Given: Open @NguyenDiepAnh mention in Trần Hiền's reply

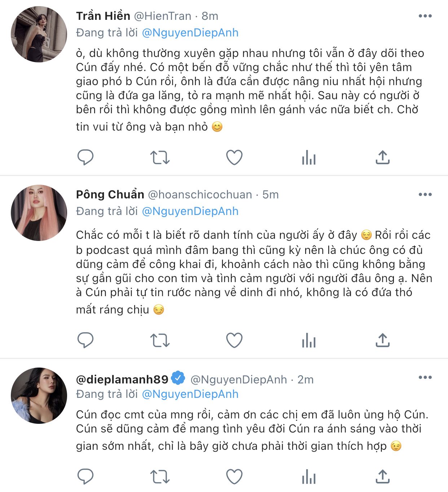Looking at the screenshot, I should (x=190, y=33).
